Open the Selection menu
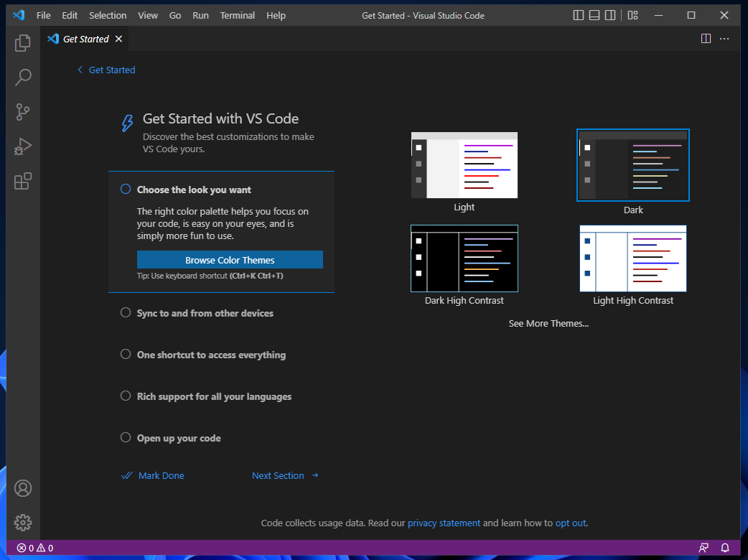The width and height of the screenshot is (748, 560). coord(108,15)
